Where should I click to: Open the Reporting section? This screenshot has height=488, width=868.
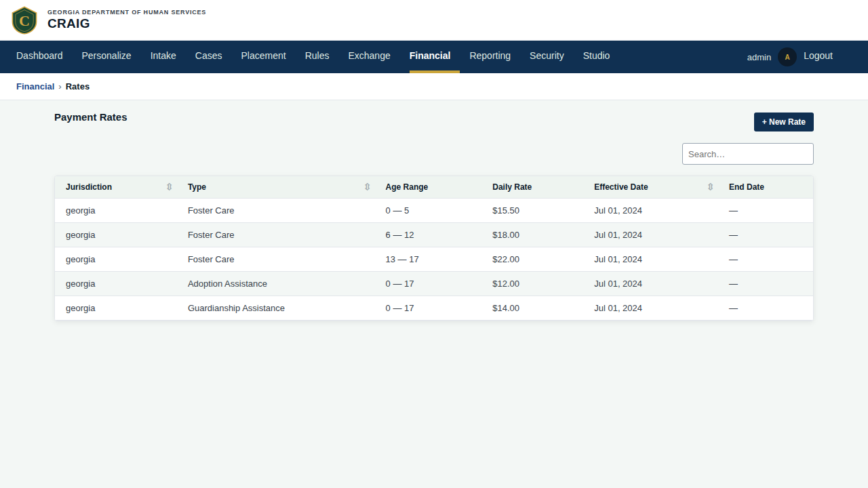click(x=490, y=56)
